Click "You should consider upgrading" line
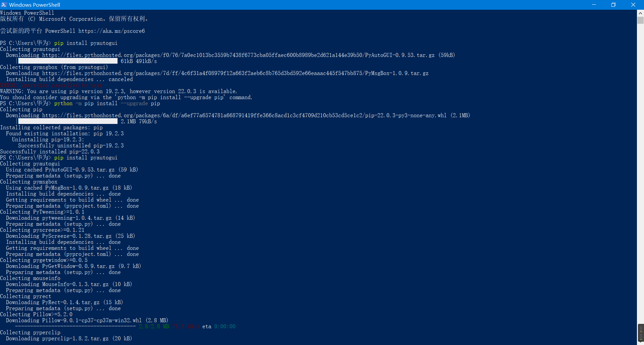Image resolution: width=644 pixels, height=345 pixels. [x=126, y=97]
